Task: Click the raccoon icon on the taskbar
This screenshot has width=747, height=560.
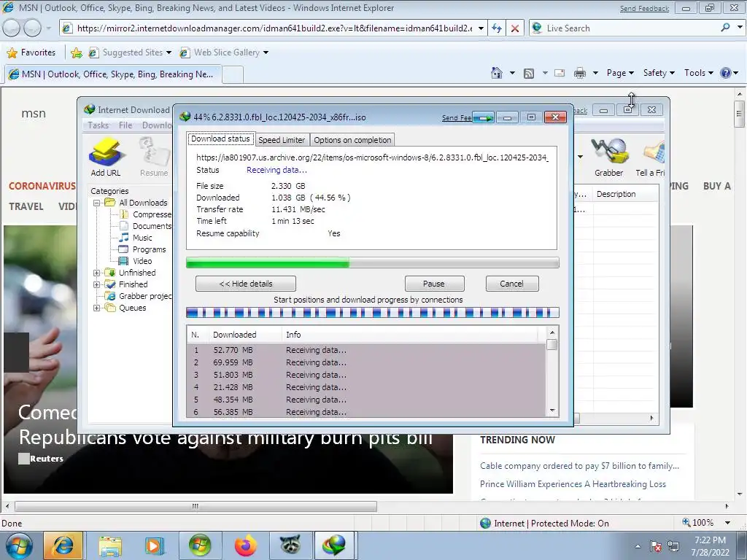Action: (x=290, y=545)
